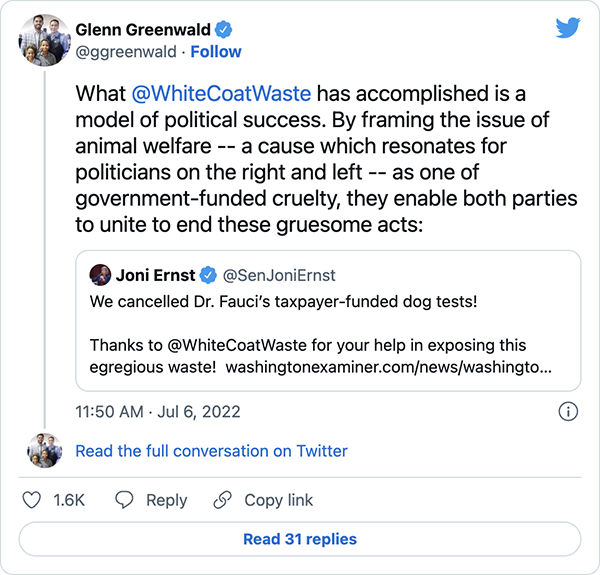
Task: Click the heart like icon
Action: pos(32,500)
